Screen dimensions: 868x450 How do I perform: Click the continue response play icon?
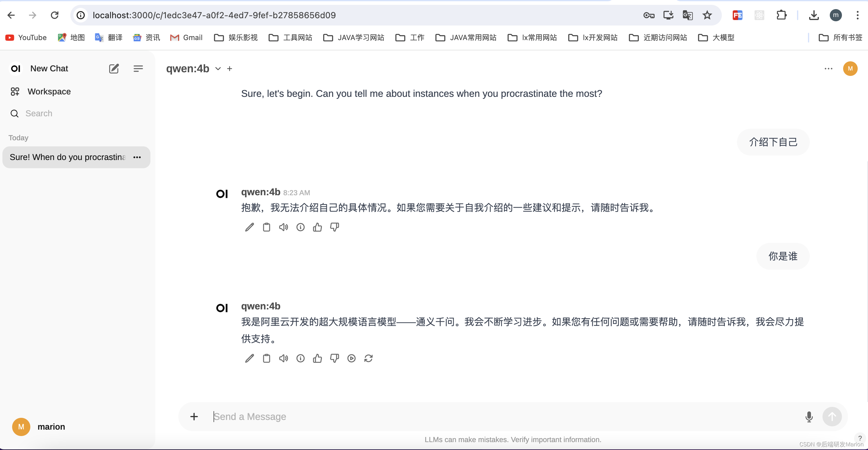[351, 358]
